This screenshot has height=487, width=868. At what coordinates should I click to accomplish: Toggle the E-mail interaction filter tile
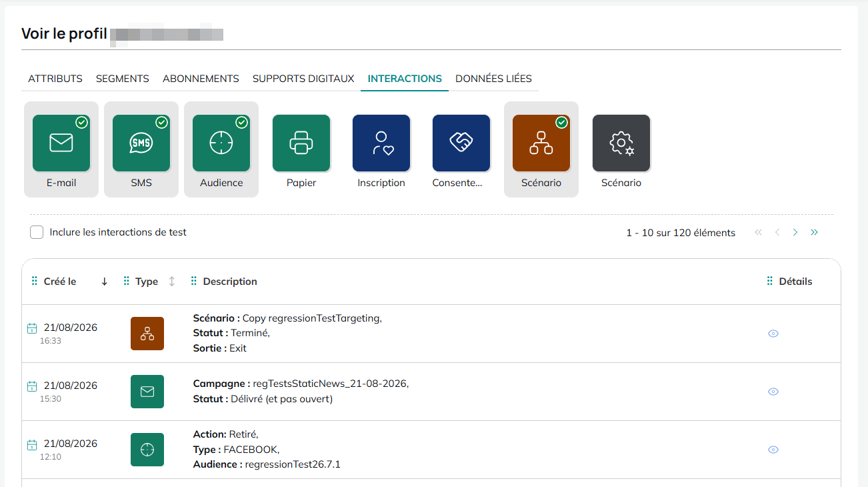pos(61,149)
